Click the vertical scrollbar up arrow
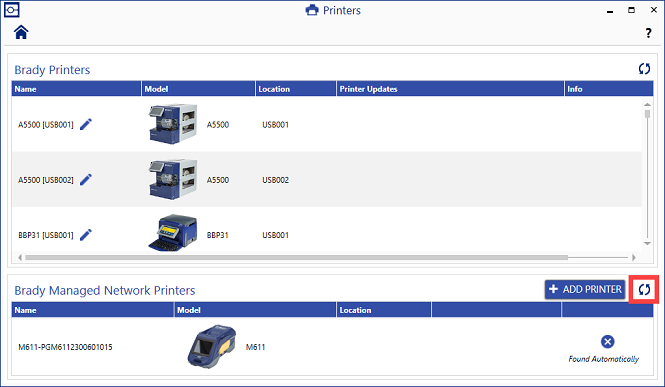The image size is (665, 387). tap(647, 104)
